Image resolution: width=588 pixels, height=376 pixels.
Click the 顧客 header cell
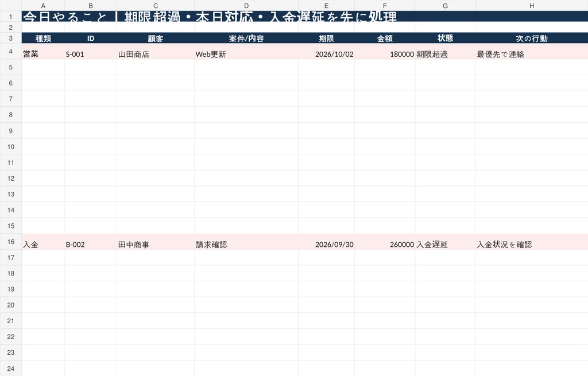click(x=156, y=38)
